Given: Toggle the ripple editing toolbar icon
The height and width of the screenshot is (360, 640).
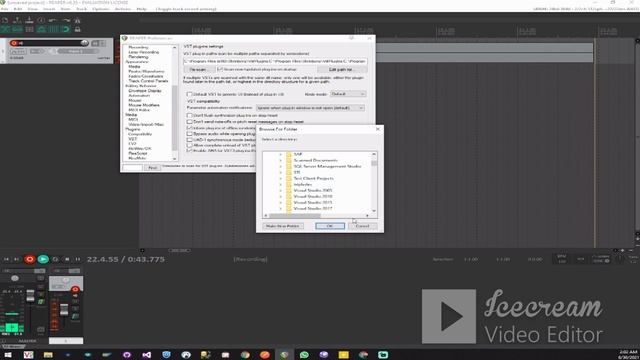Looking at the screenshot, I should pyautogui.click(x=29, y=29).
